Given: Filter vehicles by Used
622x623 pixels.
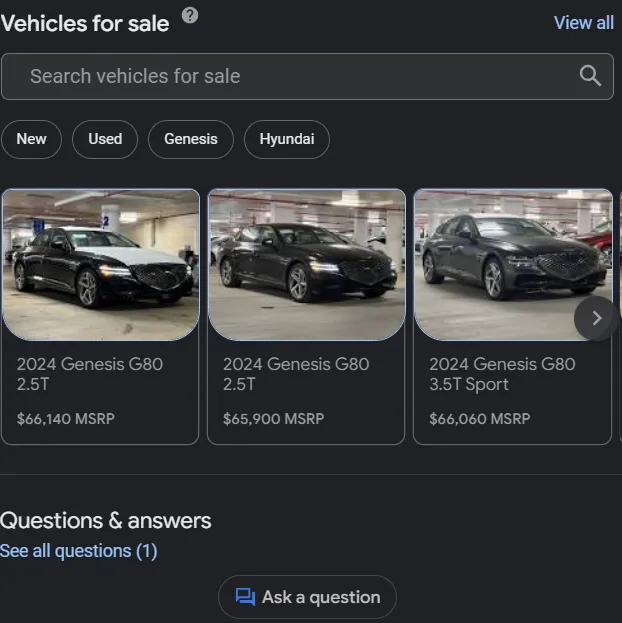Looking at the screenshot, I should [x=105, y=139].
